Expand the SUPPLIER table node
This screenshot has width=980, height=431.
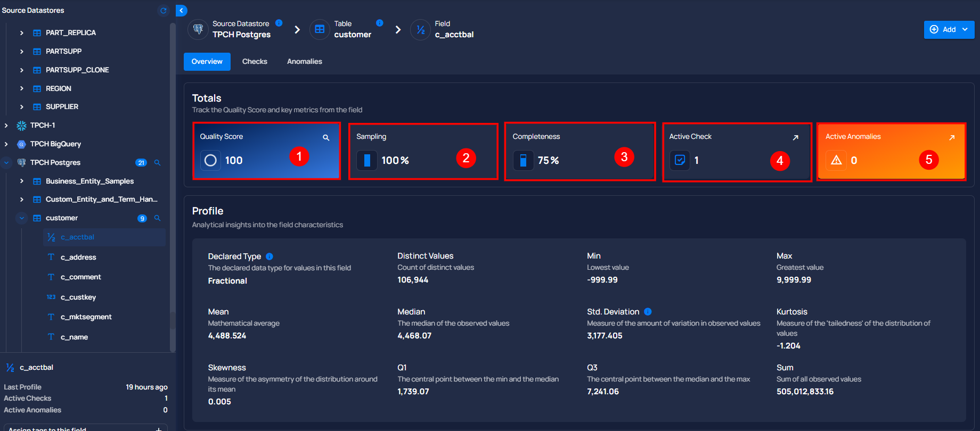tap(21, 107)
